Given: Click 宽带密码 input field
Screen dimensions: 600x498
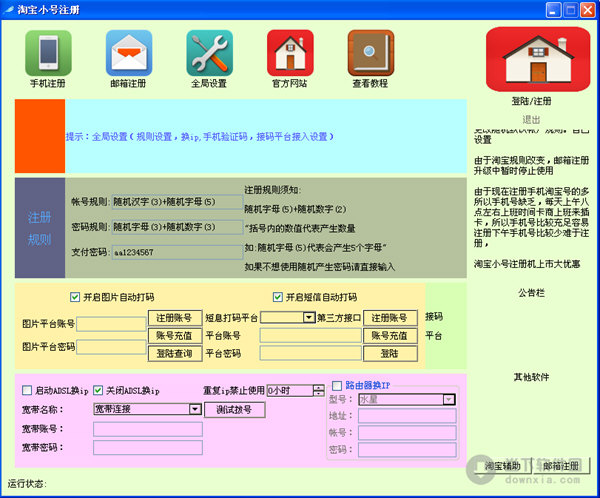Looking at the screenshot, I should click(x=148, y=447).
